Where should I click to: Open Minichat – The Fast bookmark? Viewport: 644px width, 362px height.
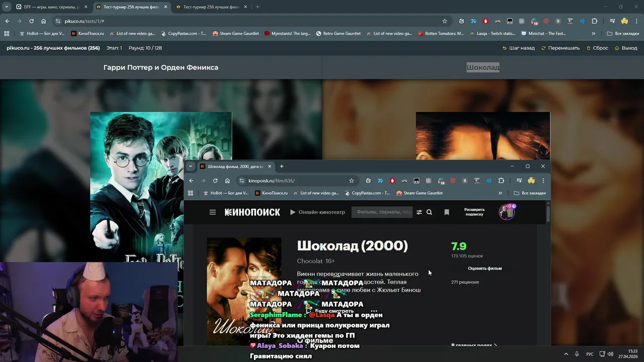[543, 34]
